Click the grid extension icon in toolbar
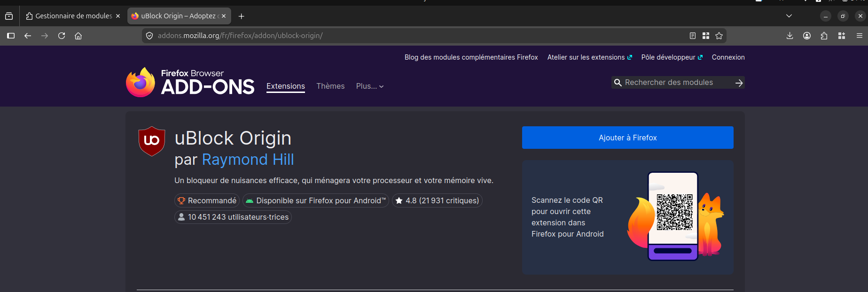 [x=842, y=36]
